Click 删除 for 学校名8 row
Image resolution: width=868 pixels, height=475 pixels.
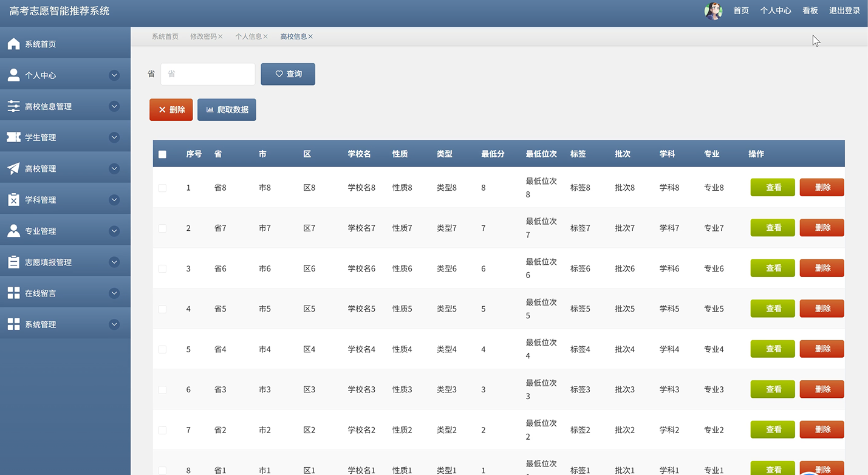click(x=822, y=187)
